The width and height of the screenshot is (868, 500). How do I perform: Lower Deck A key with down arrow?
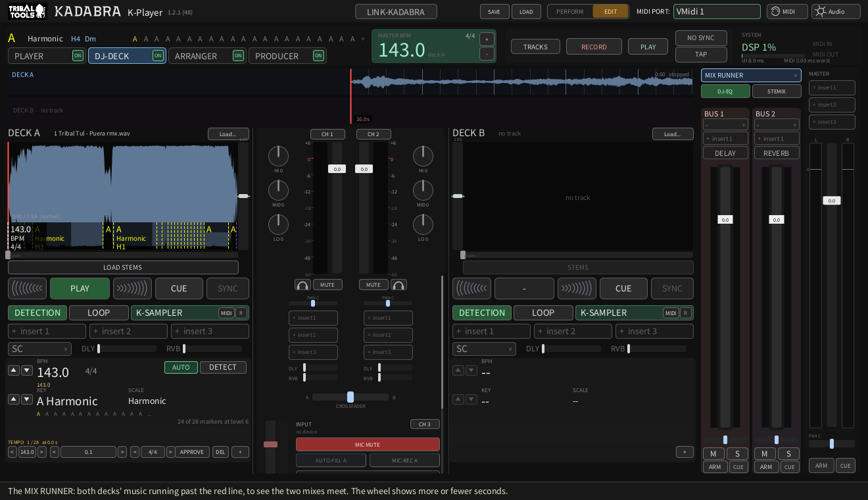pos(27,399)
